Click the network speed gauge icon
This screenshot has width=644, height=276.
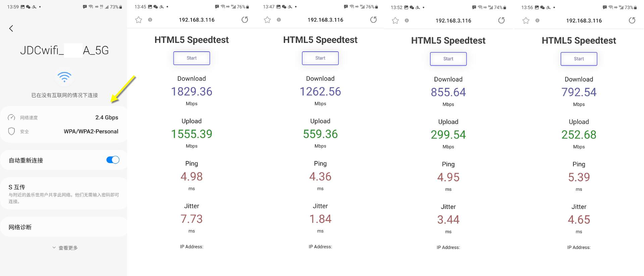(11, 117)
